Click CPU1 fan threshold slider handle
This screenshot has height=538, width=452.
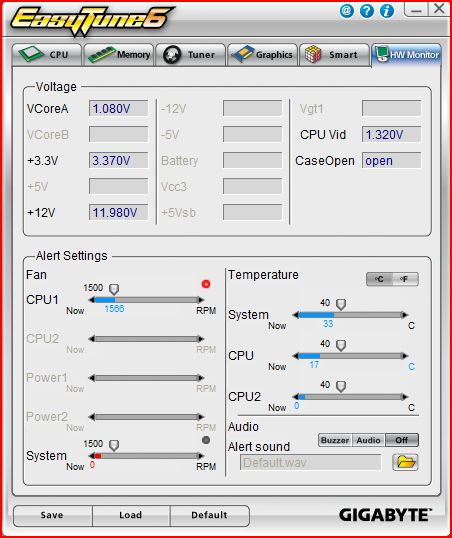point(114,289)
